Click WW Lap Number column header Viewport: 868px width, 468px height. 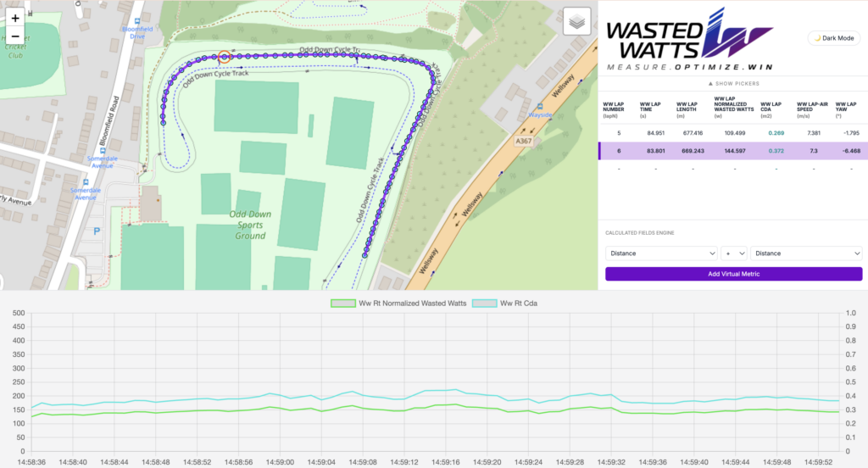614,109
